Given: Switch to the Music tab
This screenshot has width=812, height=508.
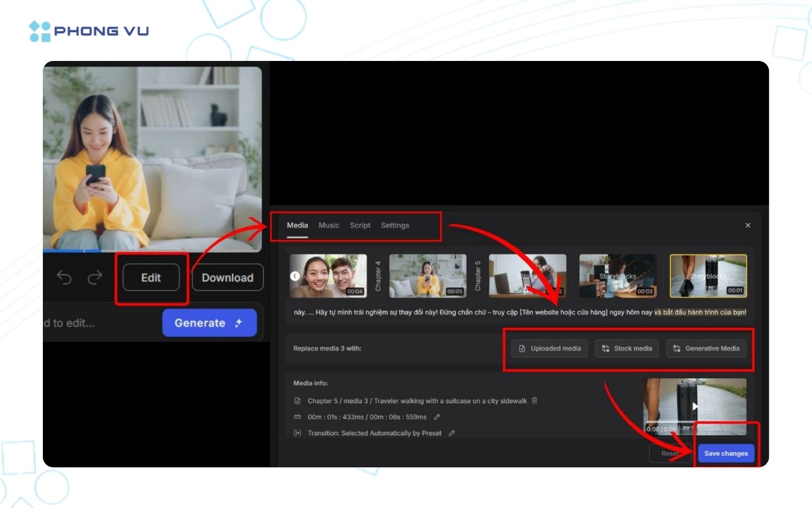Looking at the screenshot, I should pos(329,225).
